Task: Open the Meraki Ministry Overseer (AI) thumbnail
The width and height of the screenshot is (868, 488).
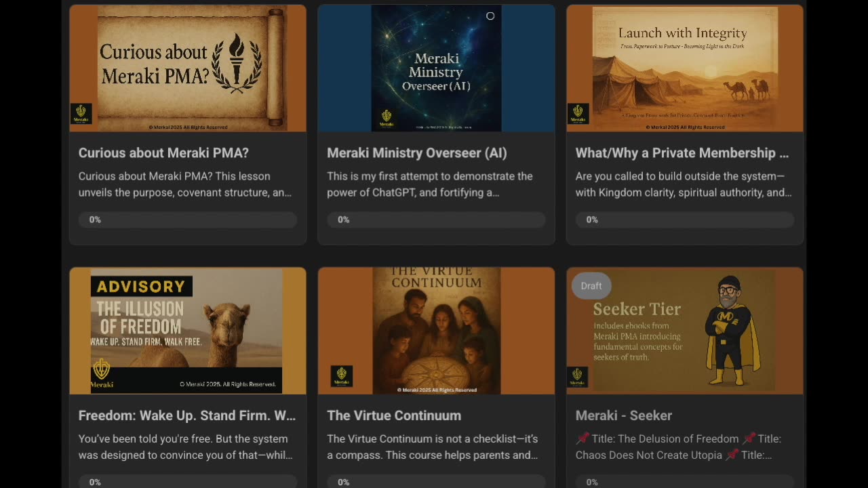Action: (436, 68)
